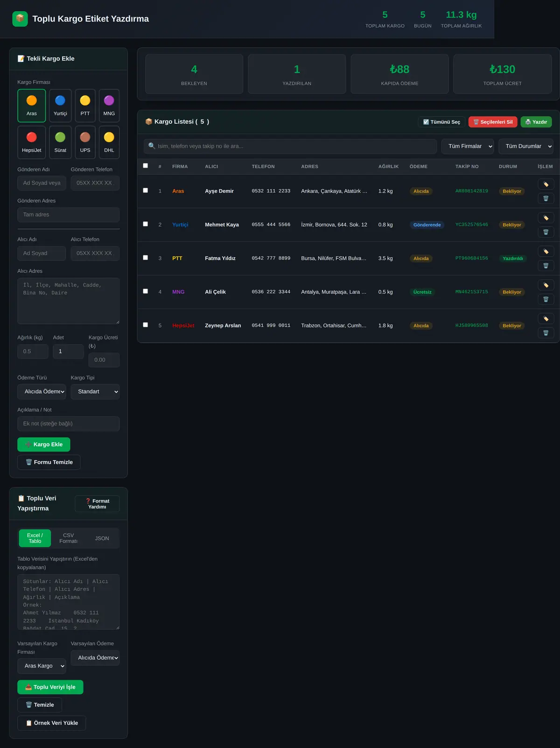Viewport: 560px width, 748px height.
Task: Open Varsayılan Kargo Firması dropdown
Action: (42, 666)
